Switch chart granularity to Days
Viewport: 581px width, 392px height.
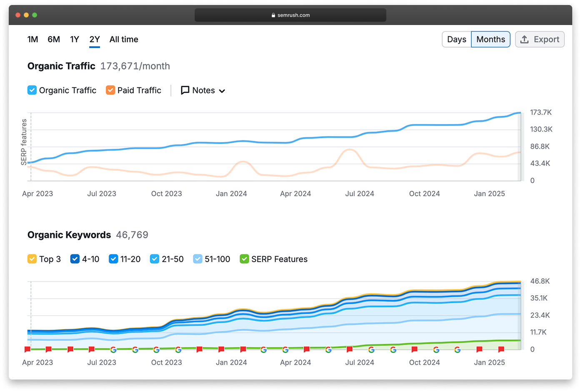(x=456, y=40)
